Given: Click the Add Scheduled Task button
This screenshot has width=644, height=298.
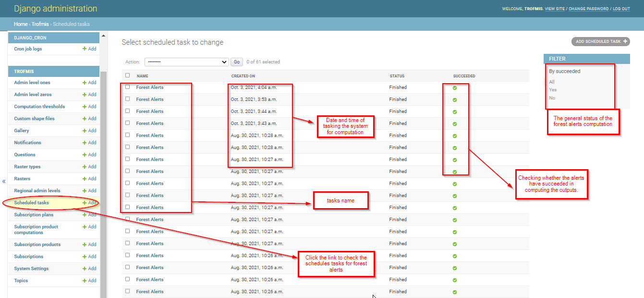Looking at the screenshot, I should (x=600, y=42).
